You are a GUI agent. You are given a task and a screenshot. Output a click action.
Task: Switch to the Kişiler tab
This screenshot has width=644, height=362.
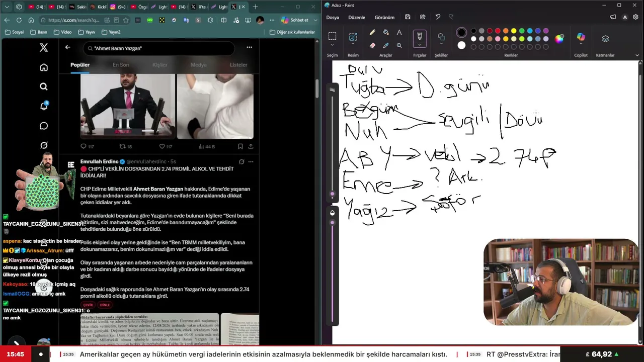pyautogui.click(x=160, y=65)
